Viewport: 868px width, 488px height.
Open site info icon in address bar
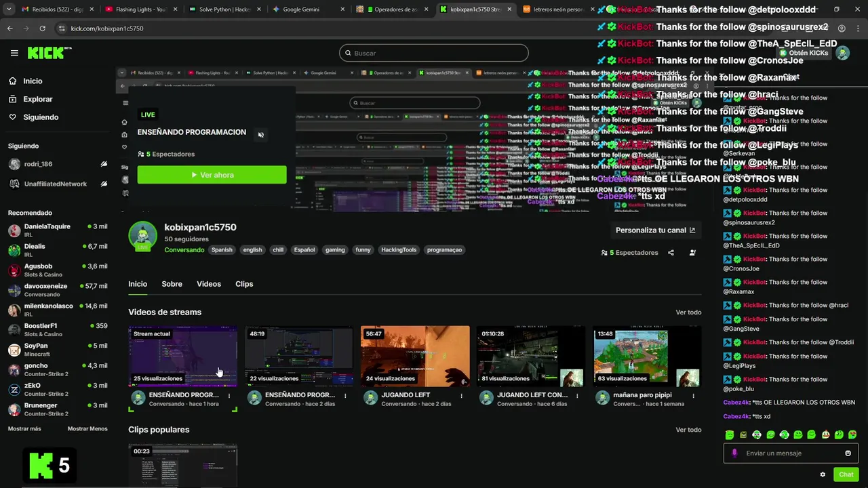[x=62, y=28]
